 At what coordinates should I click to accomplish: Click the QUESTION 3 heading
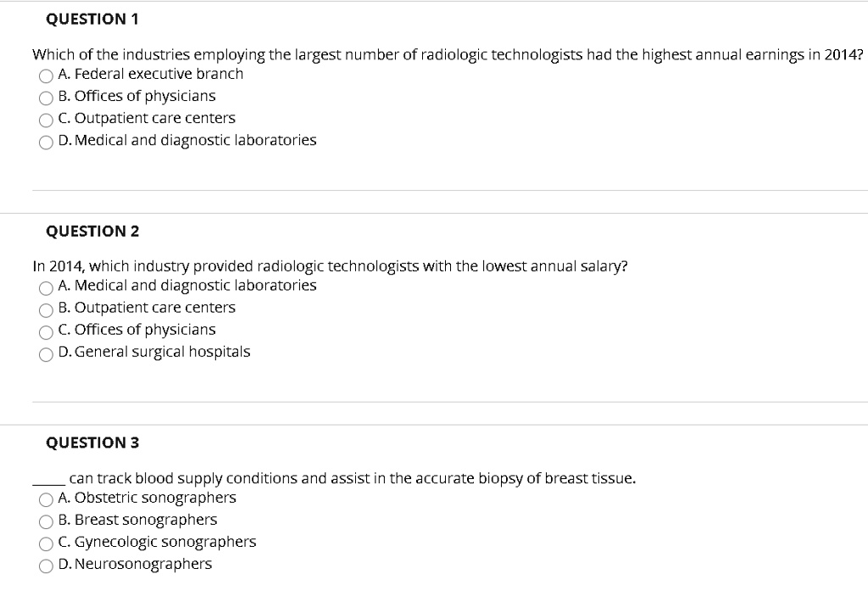point(92,443)
